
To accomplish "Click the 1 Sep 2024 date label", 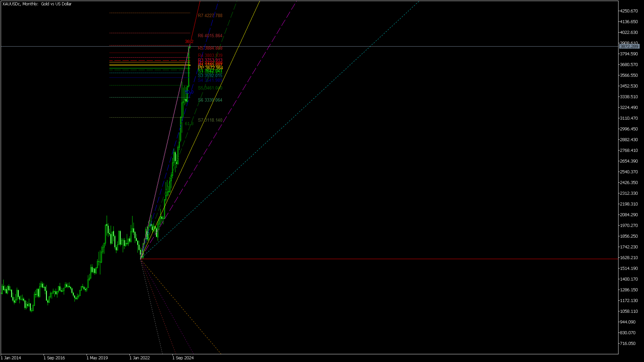I will tap(183, 358).
